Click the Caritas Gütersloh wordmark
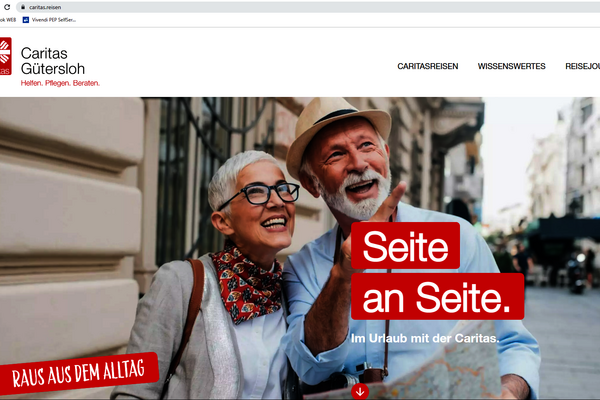Viewport: 600px width, 400px height. point(53,61)
